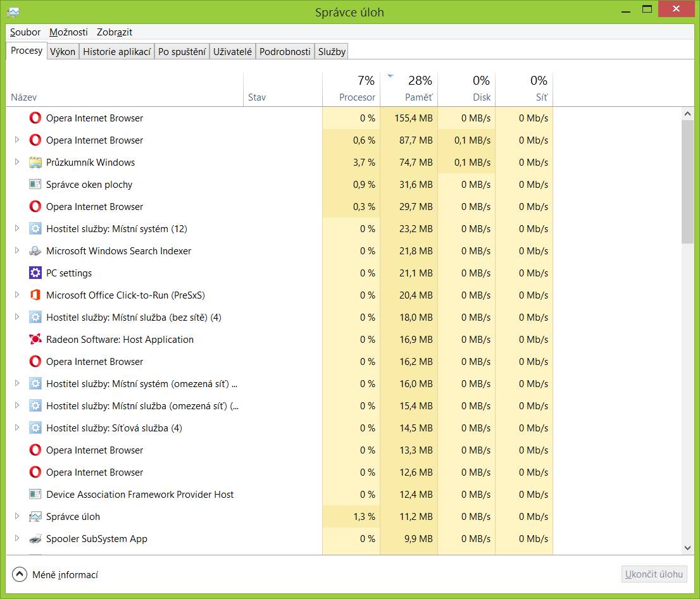Switch to the Podrobnosti tab
700x599 pixels.
(285, 52)
